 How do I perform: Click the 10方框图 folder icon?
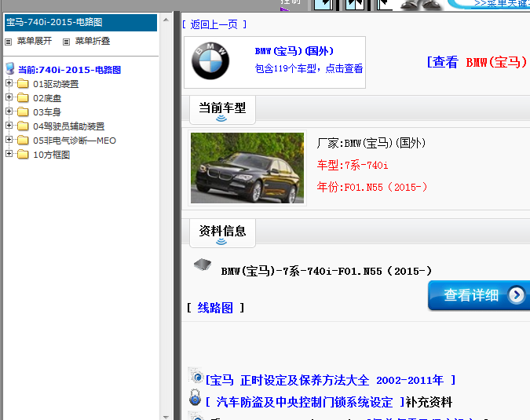click(23, 155)
